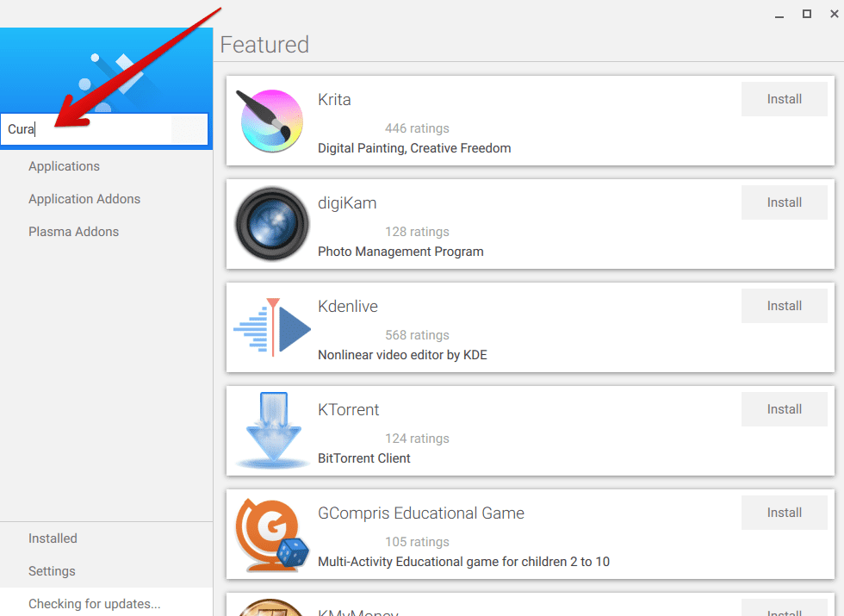Screen dimensions: 844x616
Task: Select the Digital Painting, Creative Freedom description
Action: click(x=414, y=148)
